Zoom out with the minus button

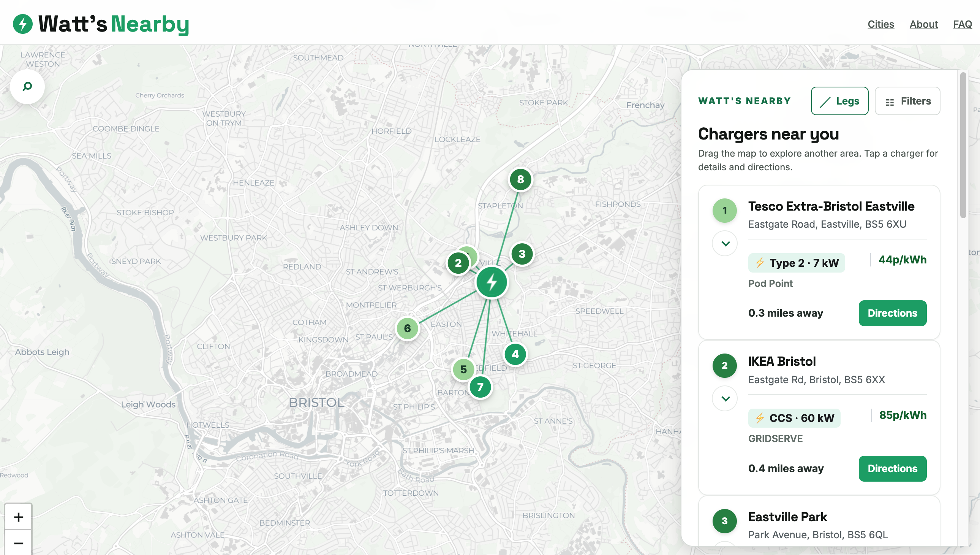18,543
